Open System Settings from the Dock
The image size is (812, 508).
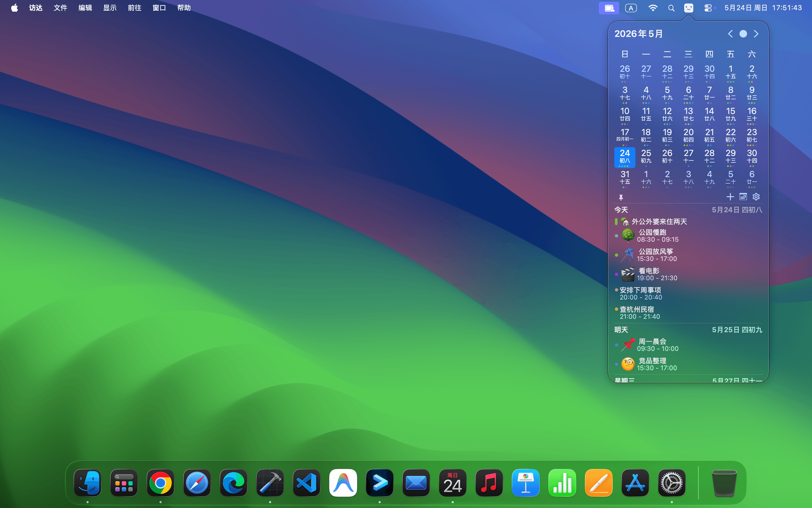(x=671, y=483)
